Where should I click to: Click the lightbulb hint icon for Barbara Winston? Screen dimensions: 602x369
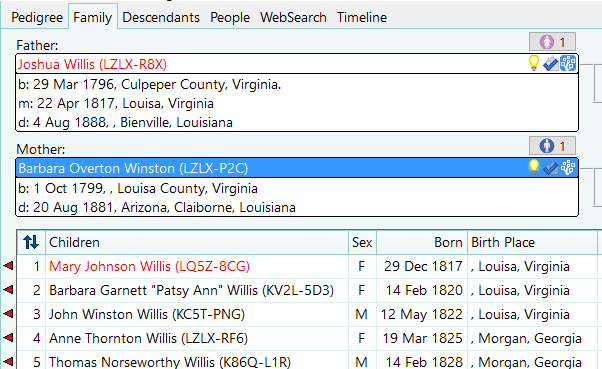[x=534, y=167]
